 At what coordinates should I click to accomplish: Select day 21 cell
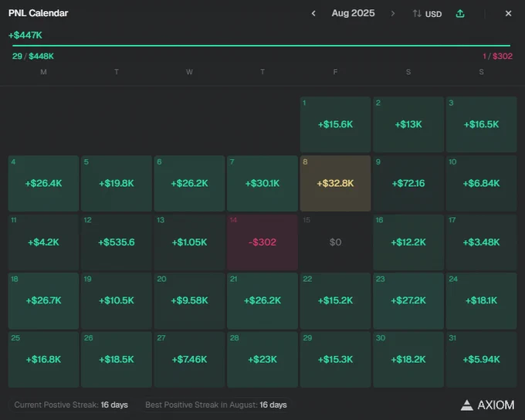point(262,301)
